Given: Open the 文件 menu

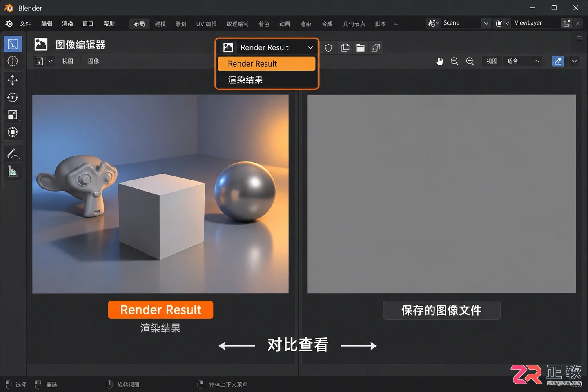Looking at the screenshot, I should tap(25, 24).
